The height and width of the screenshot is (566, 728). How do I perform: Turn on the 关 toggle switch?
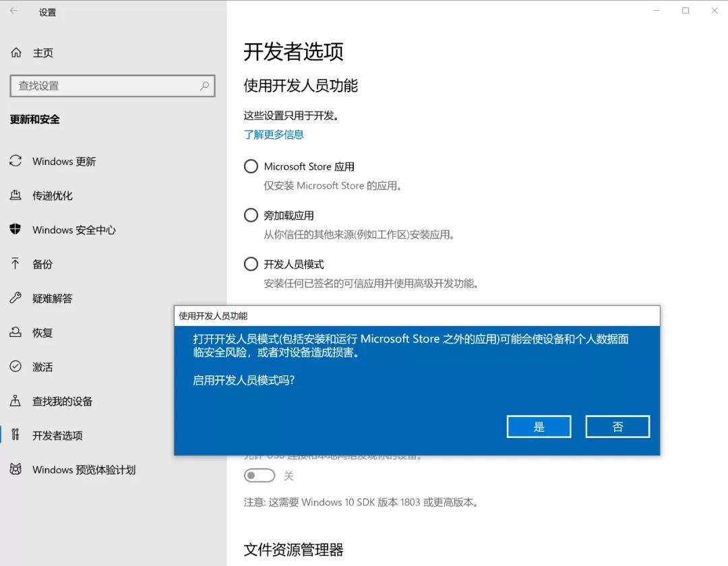pos(260,475)
